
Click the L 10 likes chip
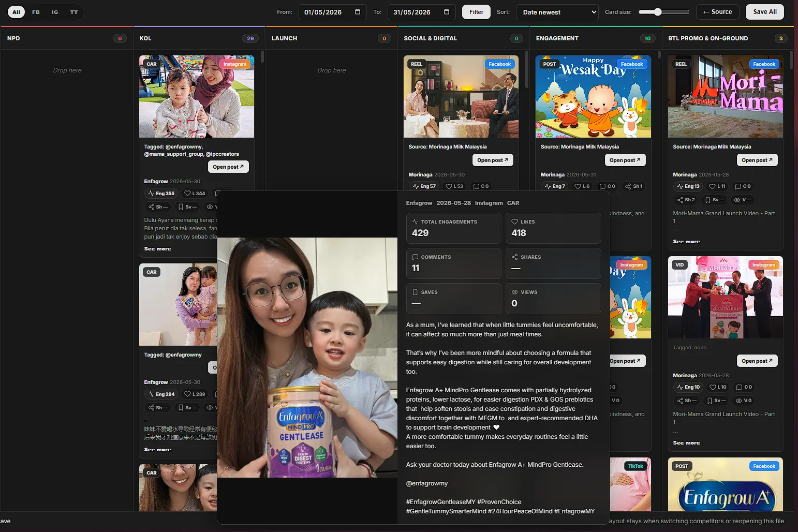(x=718, y=387)
